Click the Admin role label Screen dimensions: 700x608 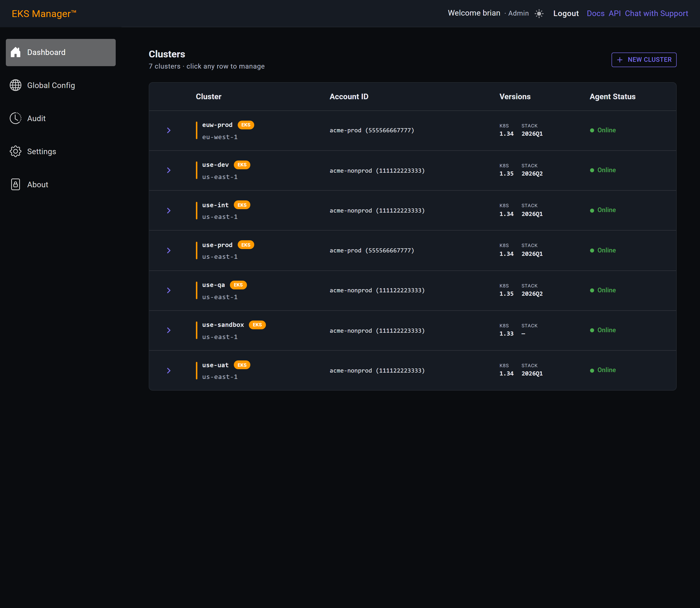click(518, 13)
